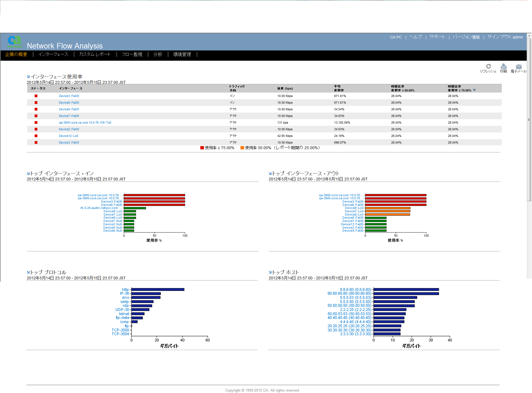Collapse the インターフェース使用率 section arrow
This screenshot has width=532, height=393.
click(x=28, y=76)
